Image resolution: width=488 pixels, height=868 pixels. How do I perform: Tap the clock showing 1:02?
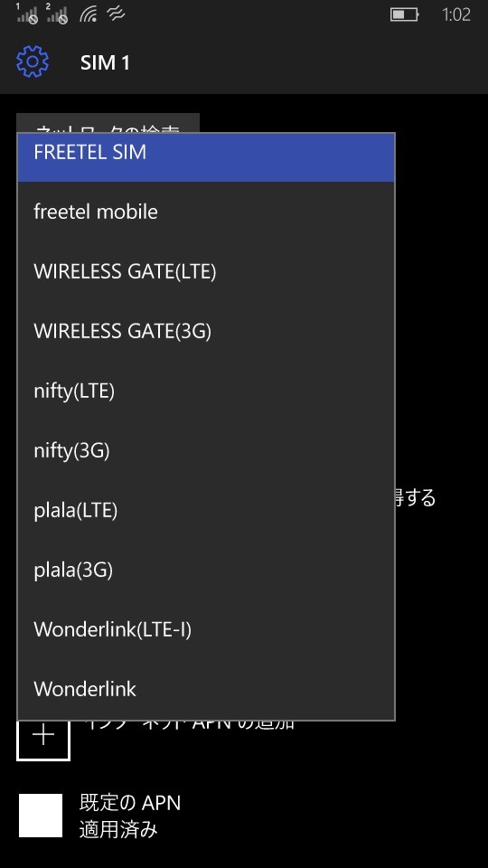click(455, 14)
